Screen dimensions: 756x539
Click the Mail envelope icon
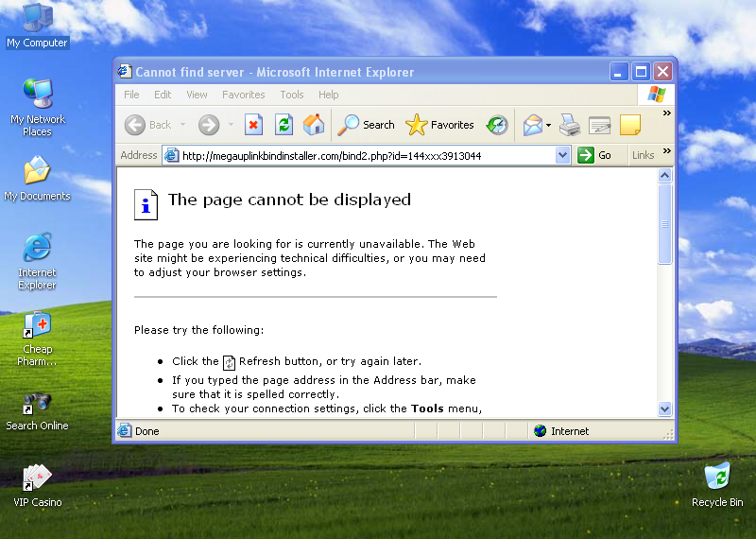533,125
